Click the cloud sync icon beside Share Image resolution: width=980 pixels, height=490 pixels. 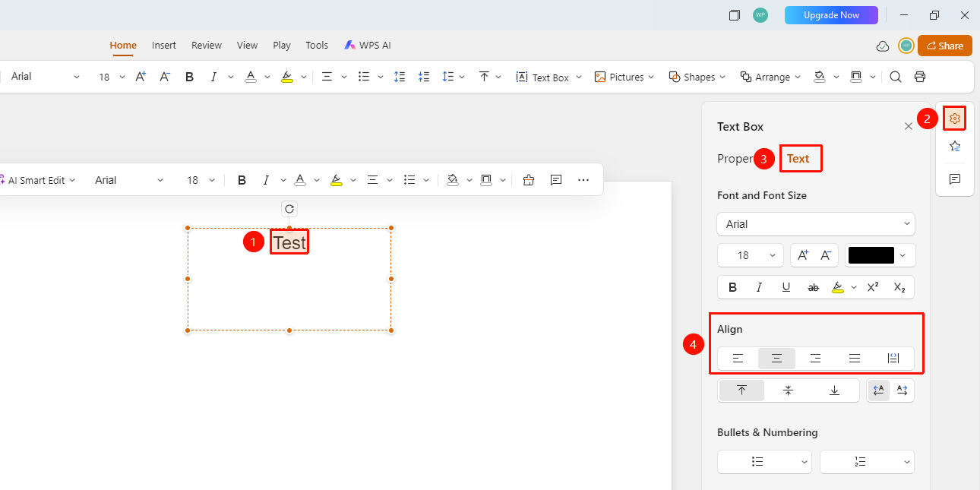(x=883, y=46)
